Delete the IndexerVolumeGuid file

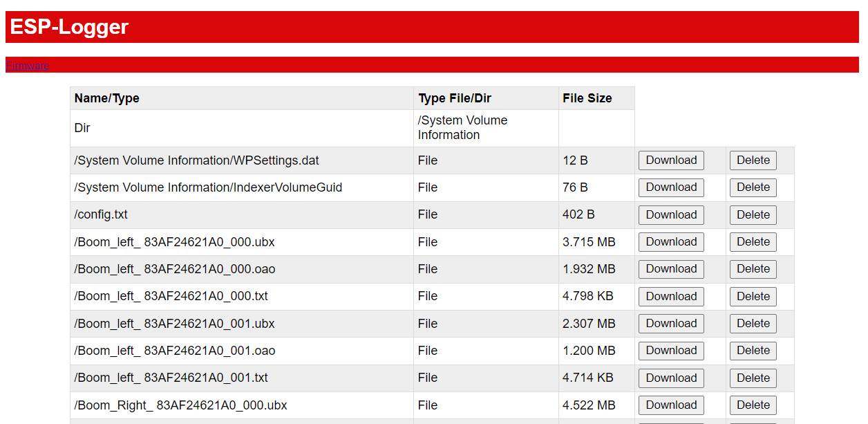pyautogui.click(x=752, y=187)
